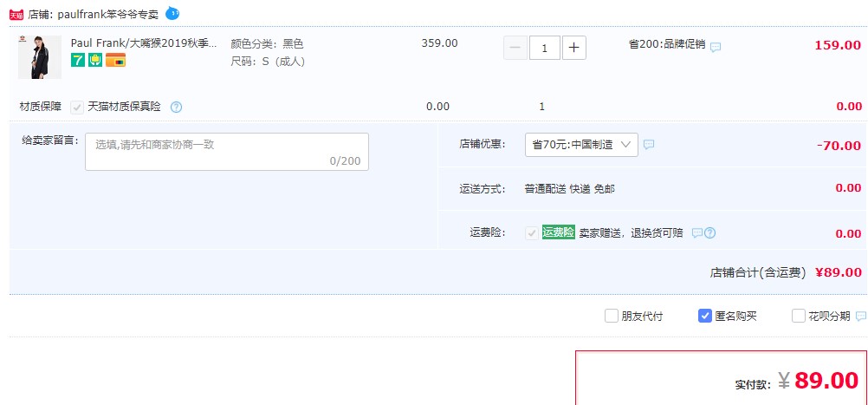Uncheck the 匿名购买 checkbox

704,316
